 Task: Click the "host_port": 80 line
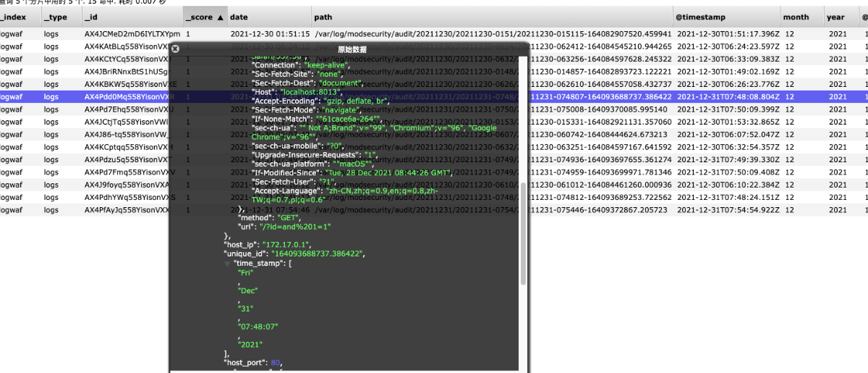click(252, 362)
